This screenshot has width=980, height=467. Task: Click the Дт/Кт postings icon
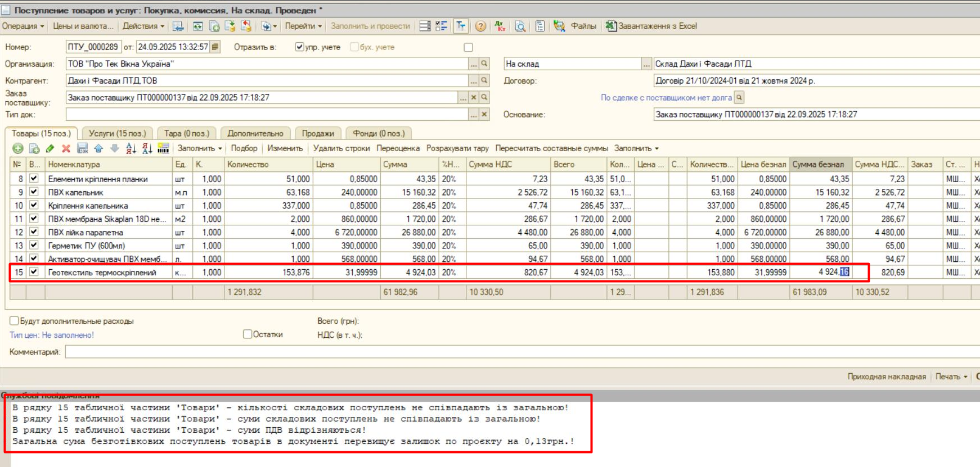[x=500, y=26]
